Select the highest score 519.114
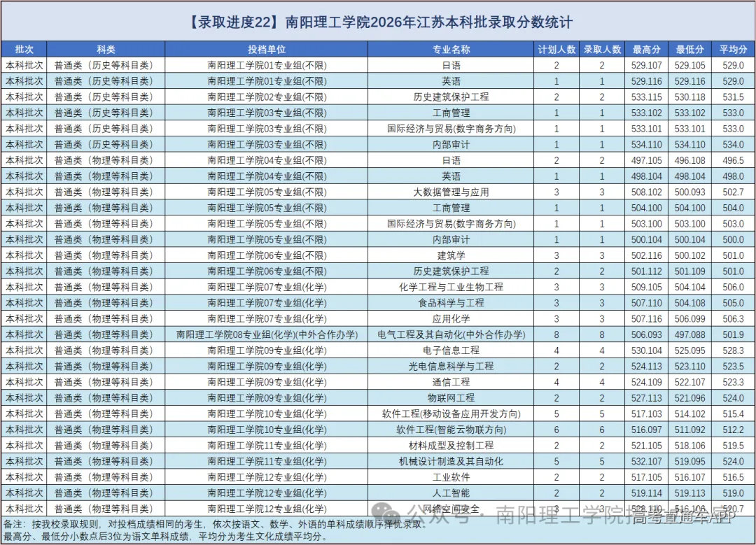Image resolution: width=756 pixels, height=545 pixels. coord(647,493)
